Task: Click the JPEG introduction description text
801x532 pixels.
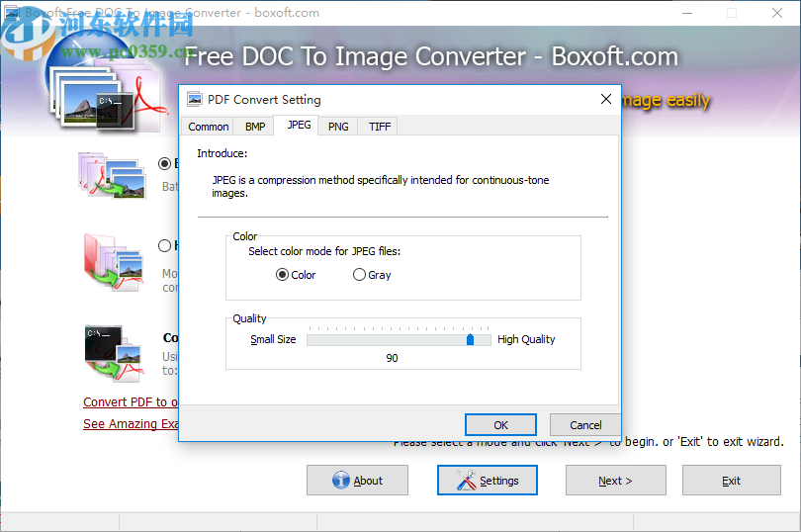Action: [x=381, y=187]
